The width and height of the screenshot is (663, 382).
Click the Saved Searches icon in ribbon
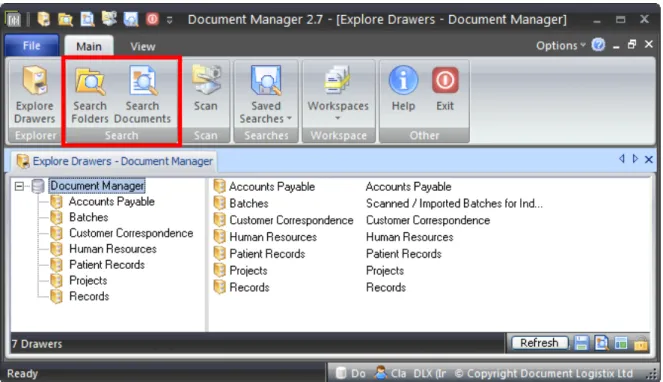tap(266, 80)
